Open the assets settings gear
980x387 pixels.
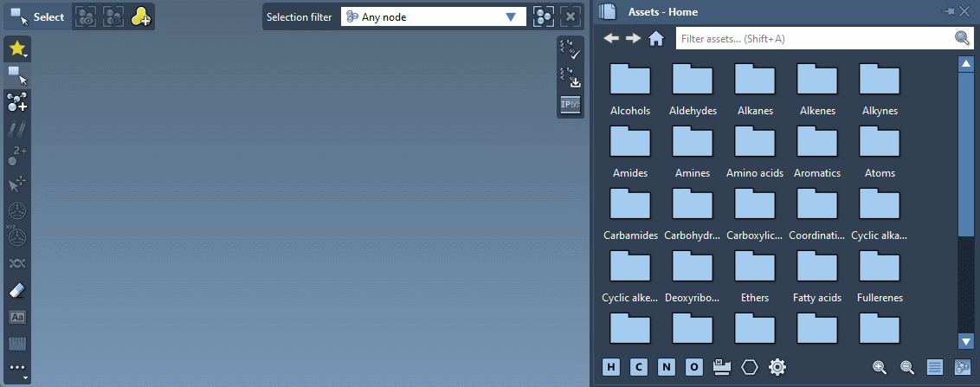pyautogui.click(x=777, y=367)
